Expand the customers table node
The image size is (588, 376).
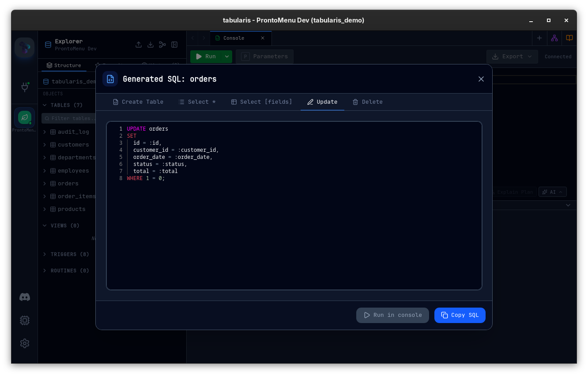[x=45, y=145]
